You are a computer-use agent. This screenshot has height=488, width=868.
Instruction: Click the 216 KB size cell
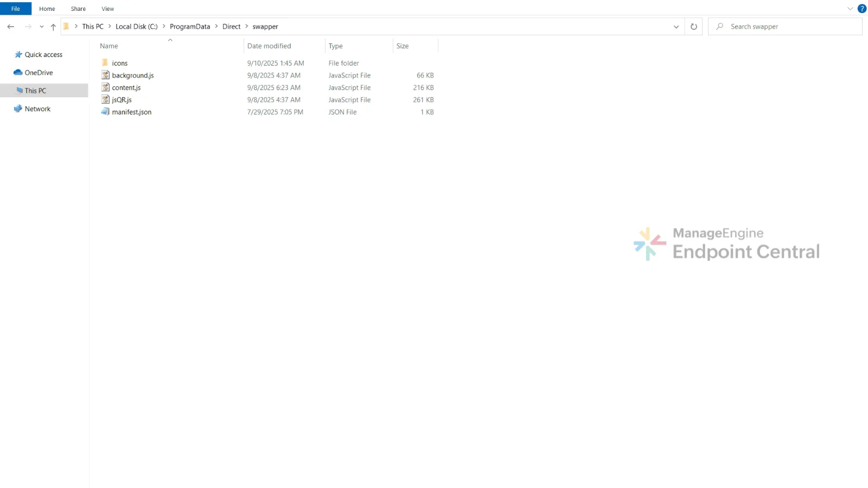[x=423, y=88]
